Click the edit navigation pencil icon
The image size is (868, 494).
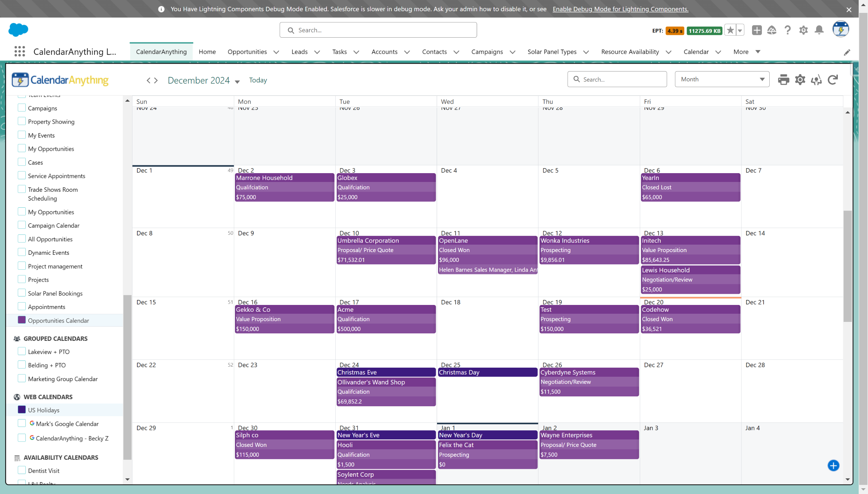pos(847,52)
